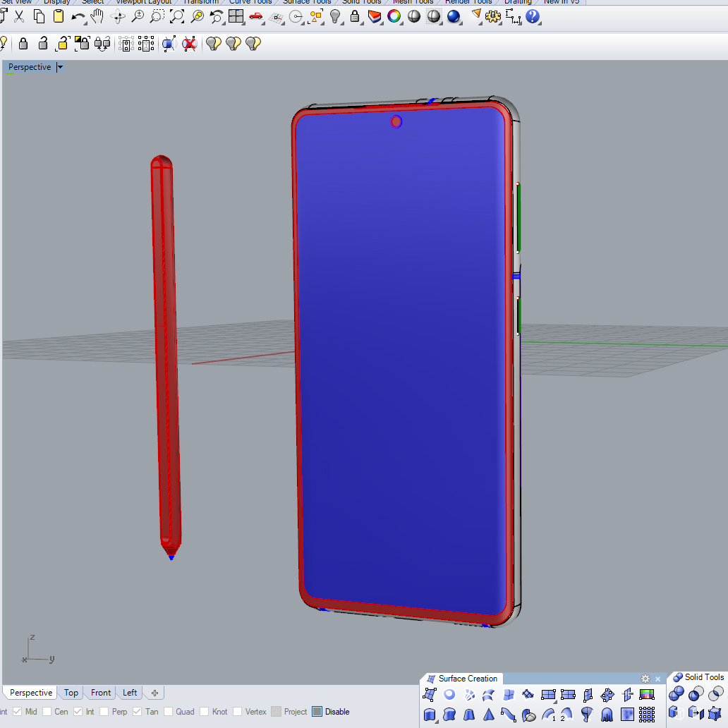Open the Curve Tools toolbar tab
Screen dimensions: 728x728
250,2
